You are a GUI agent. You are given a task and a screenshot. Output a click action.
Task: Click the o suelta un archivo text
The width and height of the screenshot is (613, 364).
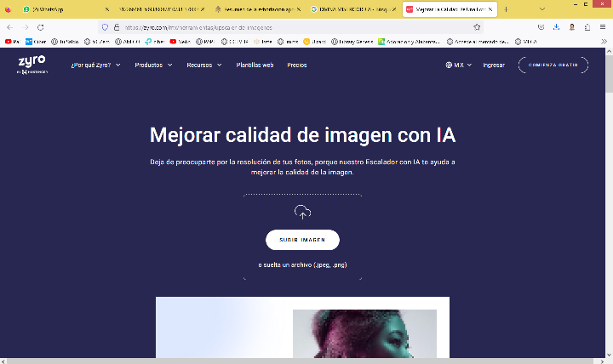302,264
